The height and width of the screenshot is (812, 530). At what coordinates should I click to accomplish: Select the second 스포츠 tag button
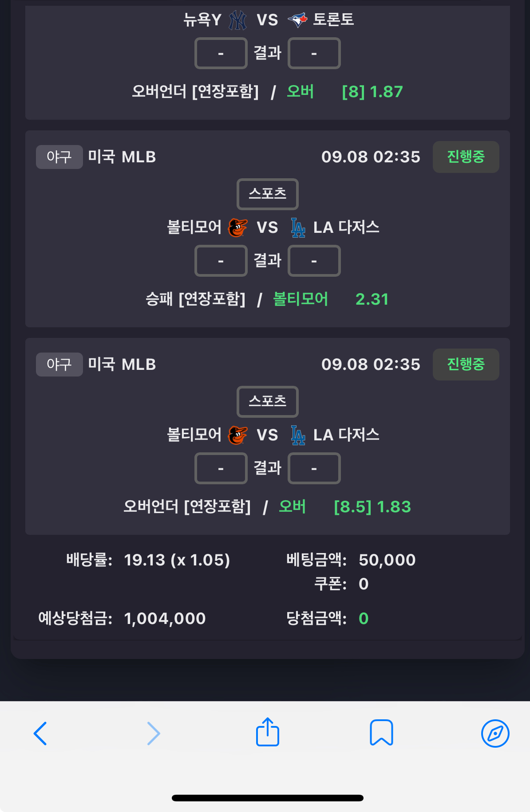coord(268,401)
